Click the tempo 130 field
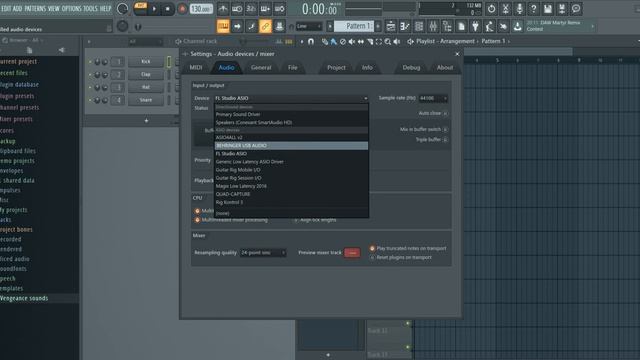 point(201,9)
